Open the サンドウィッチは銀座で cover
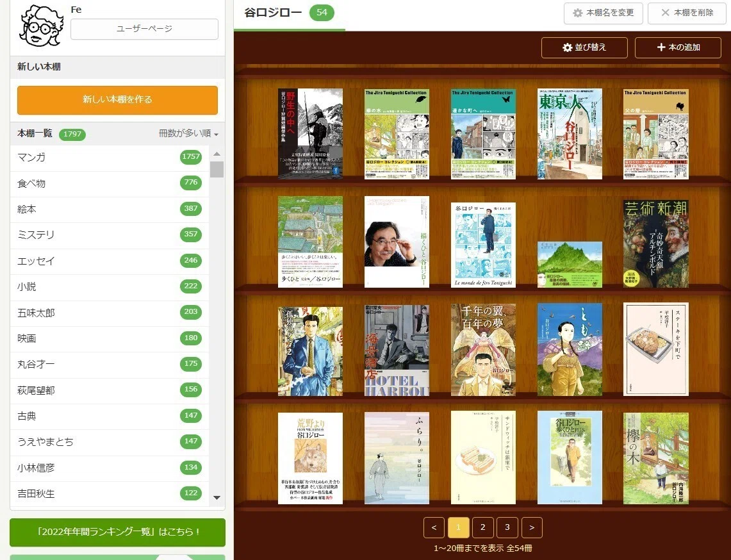The image size is (731, 560). pos(484,457)
